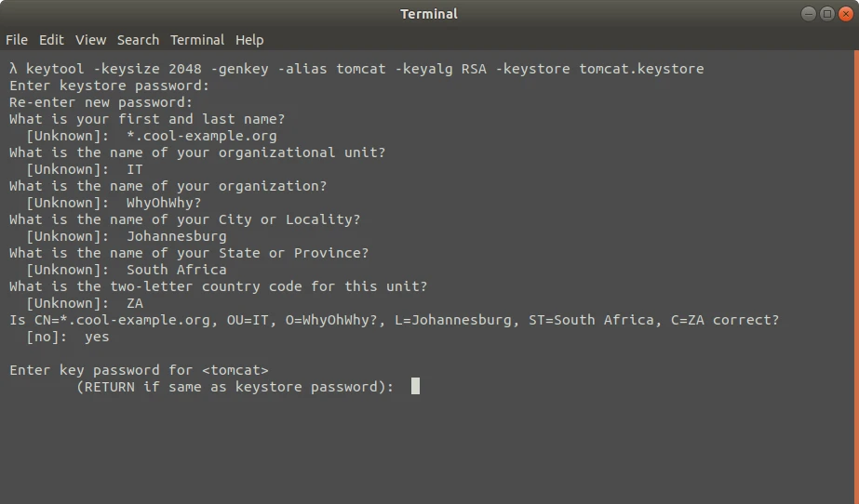The width and height of the screenshot is (859, 504).
Task: Click the WhyOhWhy? organization answer
Action: 164,203
